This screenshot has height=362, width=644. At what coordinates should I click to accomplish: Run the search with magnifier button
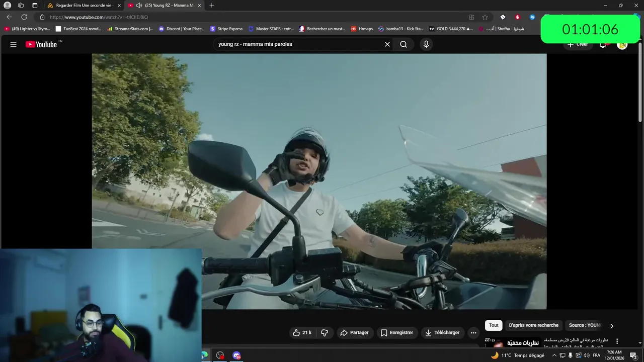404,44
